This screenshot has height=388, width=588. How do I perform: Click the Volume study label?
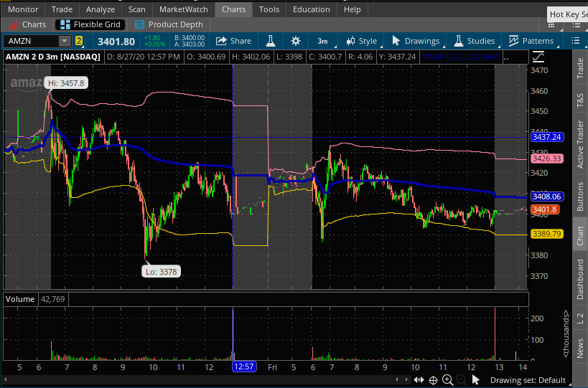[20, 299]
